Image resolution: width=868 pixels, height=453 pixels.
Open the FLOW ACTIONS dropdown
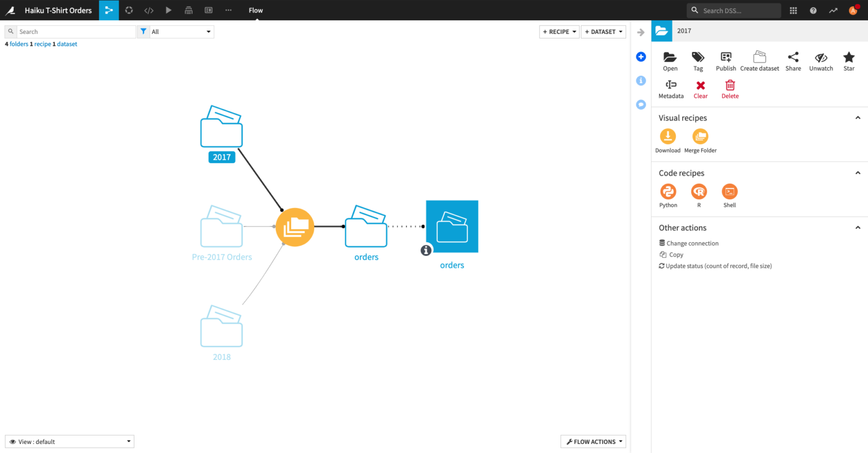click(593, 442)
